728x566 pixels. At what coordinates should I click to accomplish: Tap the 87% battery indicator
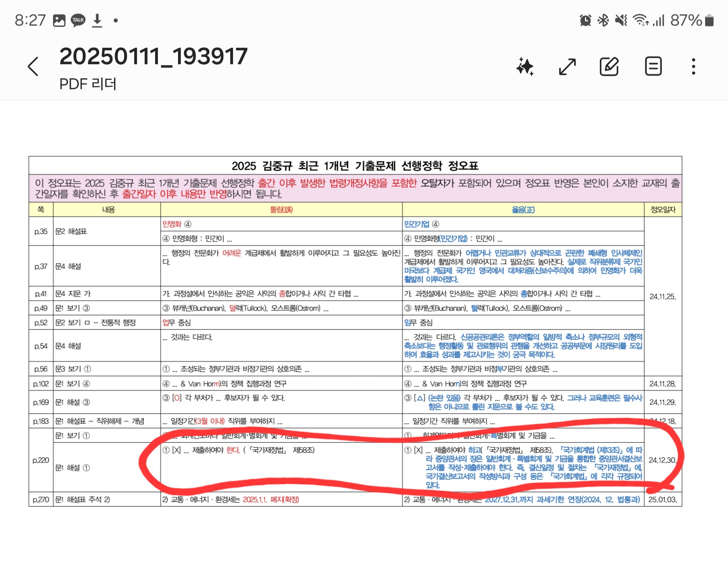(692, 20)
